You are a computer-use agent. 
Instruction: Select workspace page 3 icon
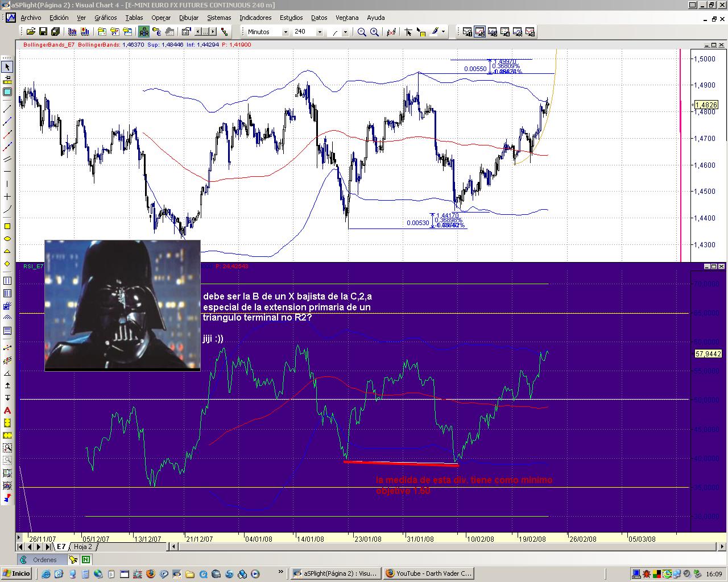coord(493,32)
